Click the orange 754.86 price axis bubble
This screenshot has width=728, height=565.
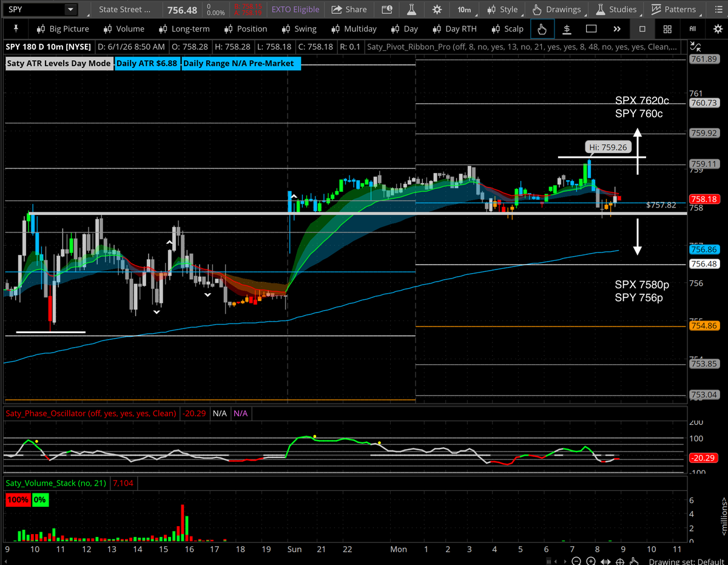coord(704,326)
